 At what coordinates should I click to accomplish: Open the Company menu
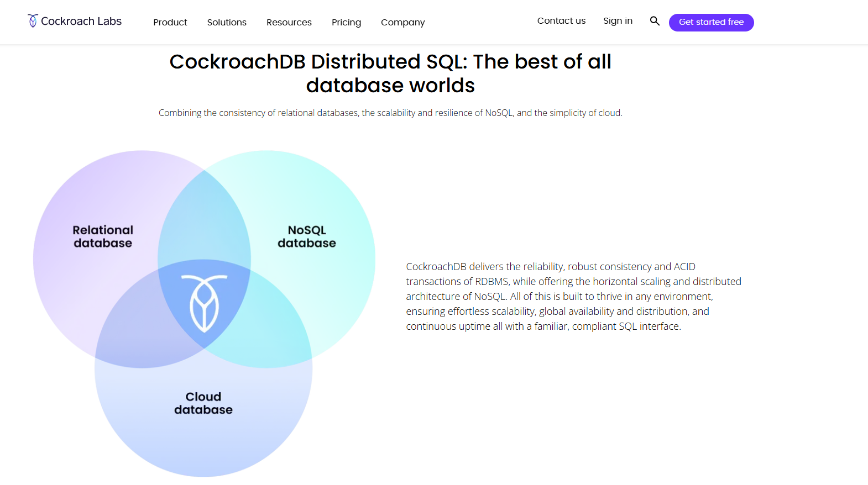click(402, 22)
